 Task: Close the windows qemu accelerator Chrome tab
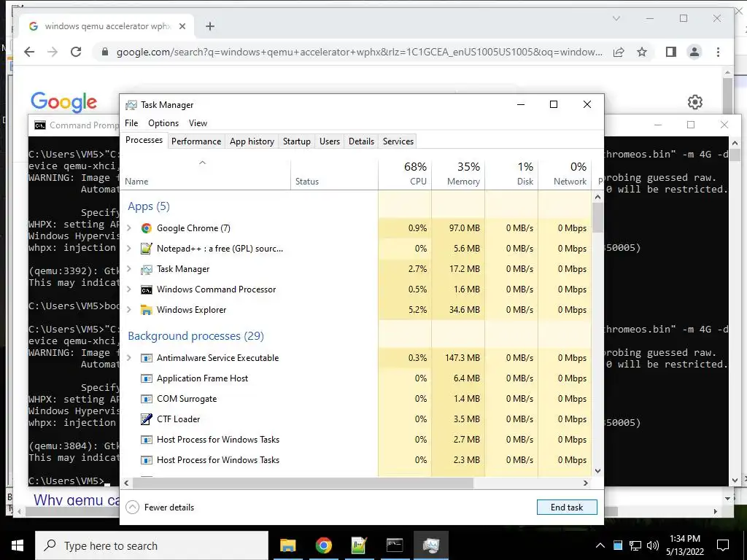point(182,26)
